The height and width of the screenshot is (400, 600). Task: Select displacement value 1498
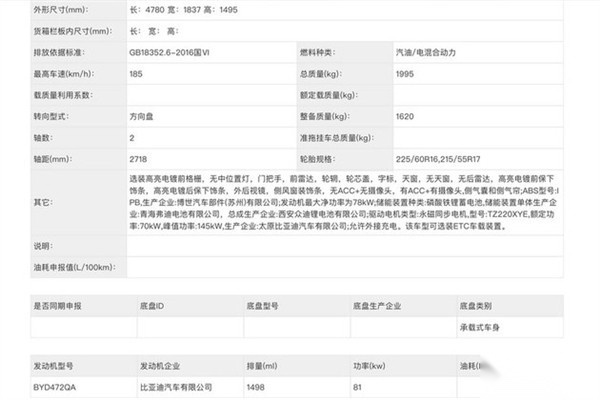[256, 387]
